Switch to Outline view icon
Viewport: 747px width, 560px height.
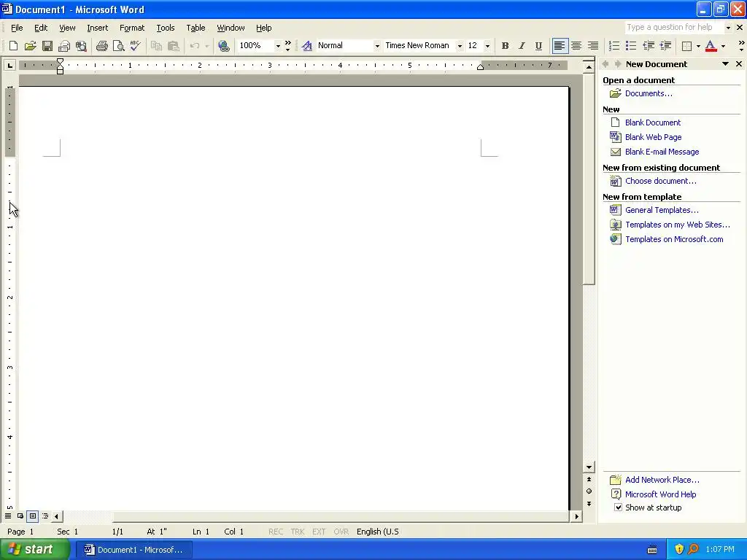[44, 516]
